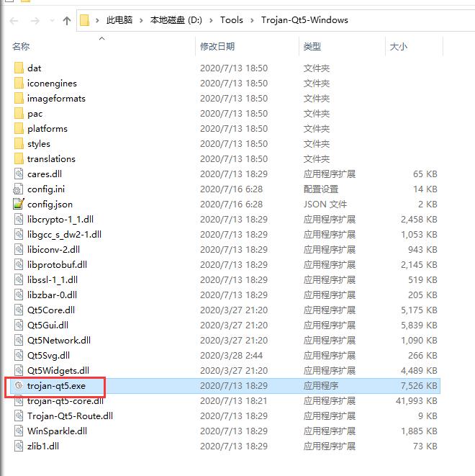This screenshot has width=475, height=476.
Task: Click type cell 配置设置
Action: click(x=321, y=189)
